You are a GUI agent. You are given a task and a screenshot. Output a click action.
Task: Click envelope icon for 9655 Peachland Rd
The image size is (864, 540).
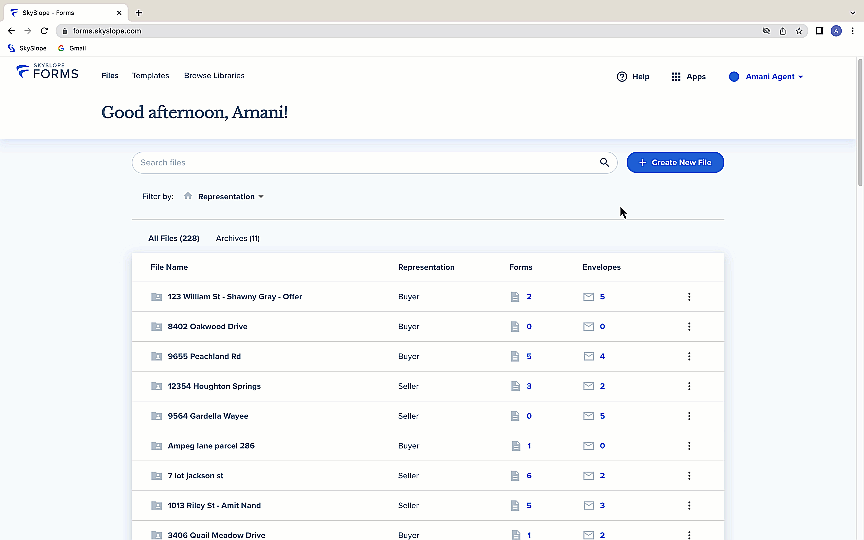point(588,357)
